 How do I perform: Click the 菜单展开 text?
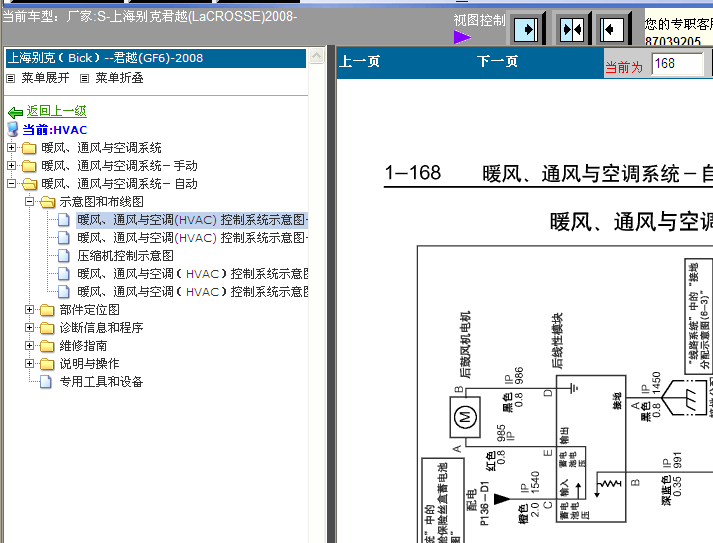coord(45,78)
